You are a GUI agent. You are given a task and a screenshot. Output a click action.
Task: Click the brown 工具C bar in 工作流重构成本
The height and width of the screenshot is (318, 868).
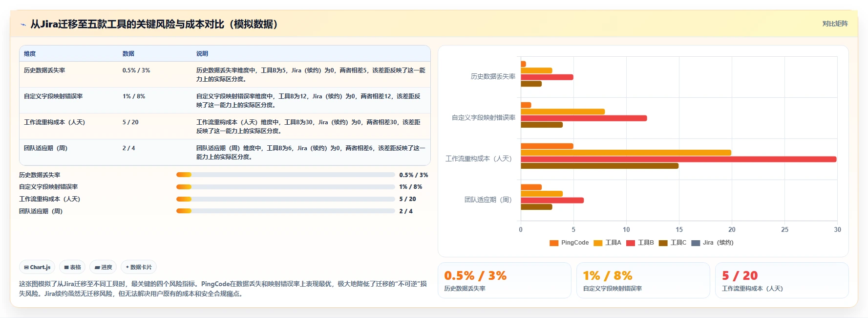[x=599, y=166]
